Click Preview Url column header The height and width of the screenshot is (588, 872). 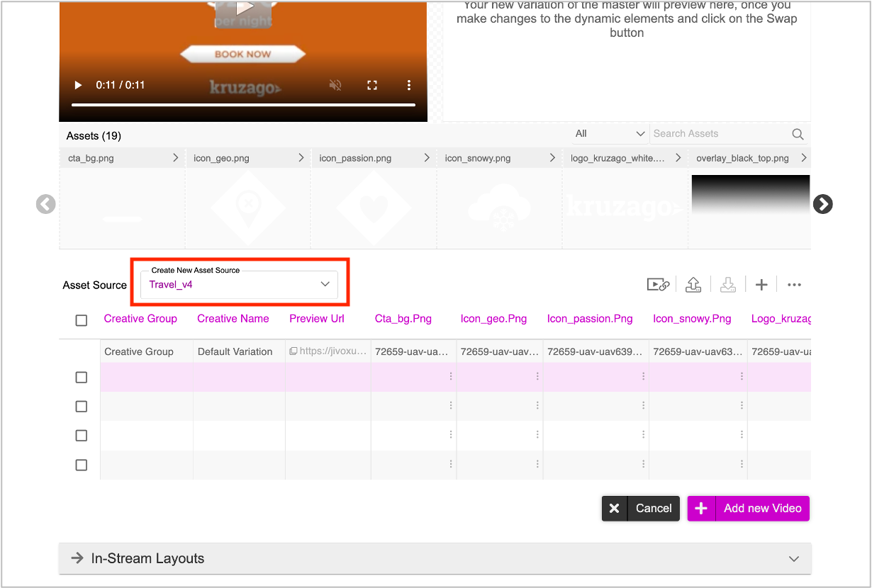coord(317,319)
